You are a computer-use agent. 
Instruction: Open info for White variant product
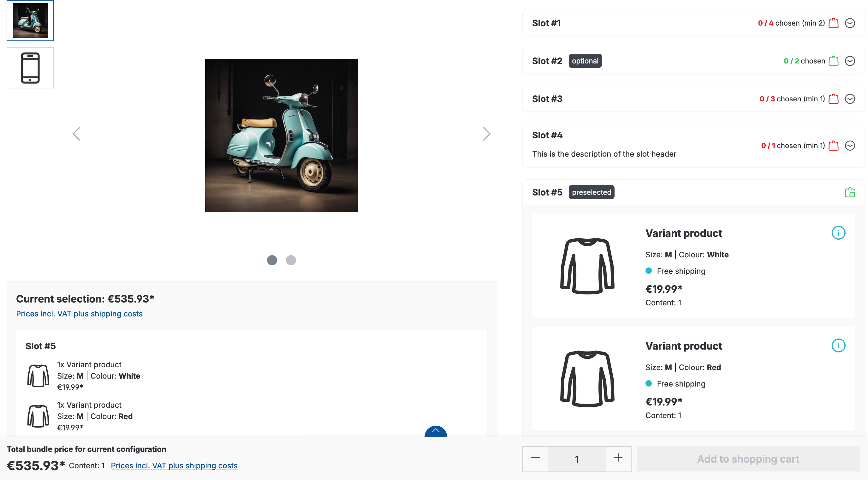point(838,233)
